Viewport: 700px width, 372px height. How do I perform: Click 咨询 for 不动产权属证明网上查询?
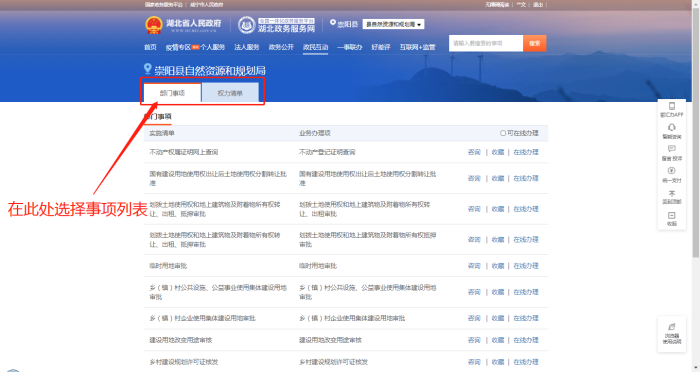click(x=474, y=152)
